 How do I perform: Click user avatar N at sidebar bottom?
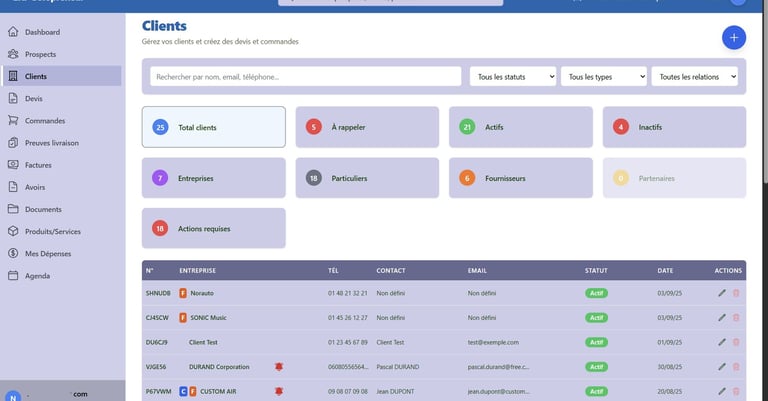pos(13,396)
